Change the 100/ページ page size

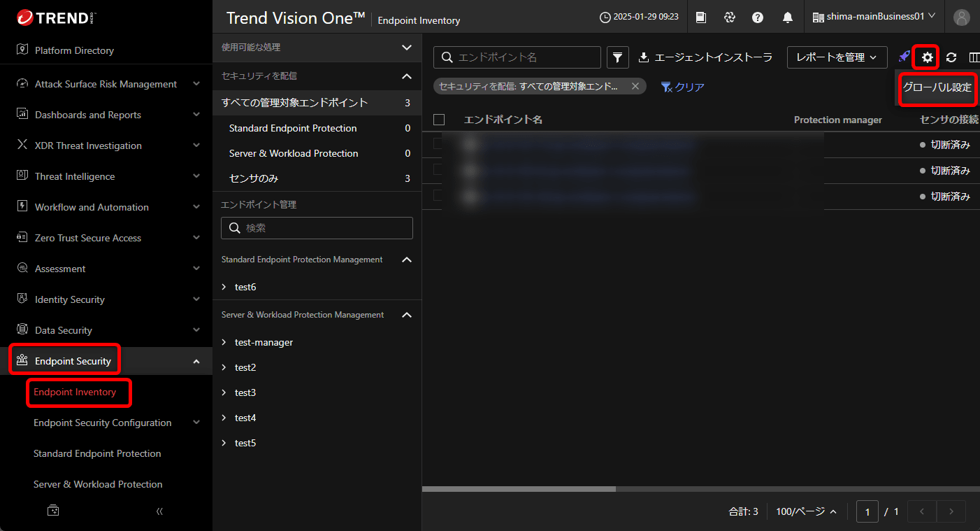tap(807, 511)
